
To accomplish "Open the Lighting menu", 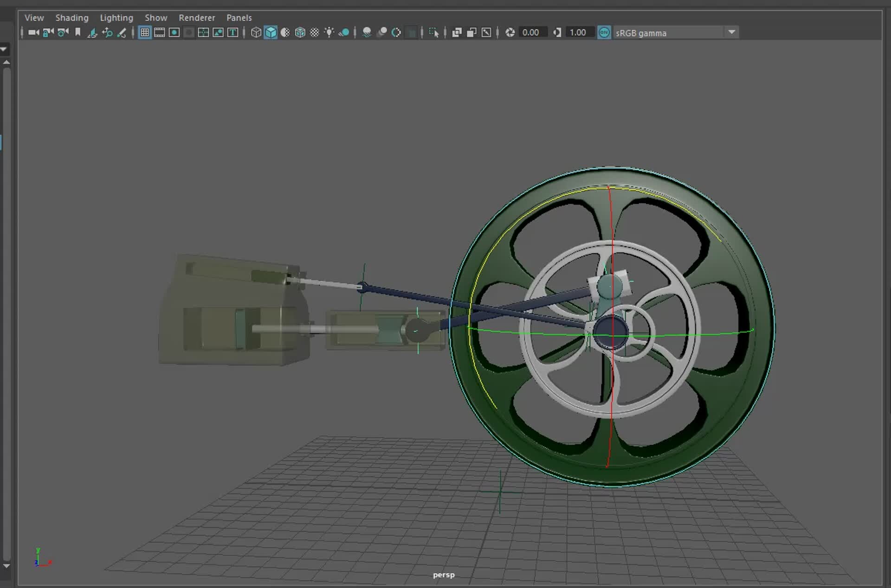I will (x=116, y=18).
